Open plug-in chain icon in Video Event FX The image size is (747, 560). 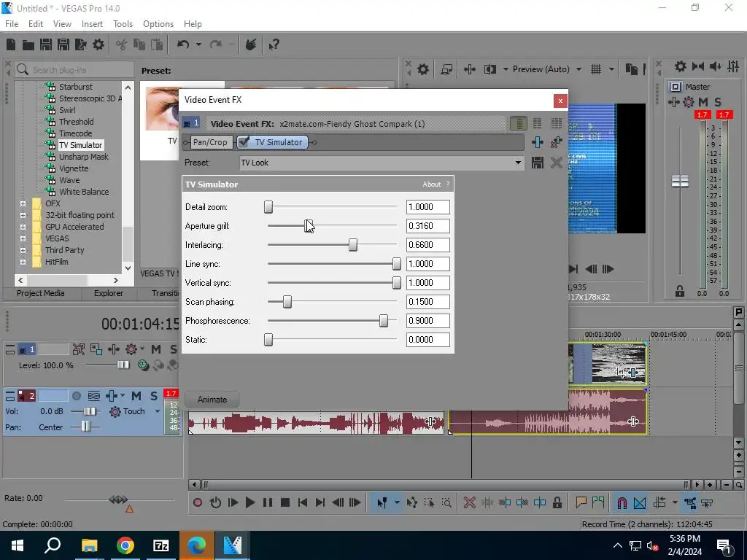(538, 142)
